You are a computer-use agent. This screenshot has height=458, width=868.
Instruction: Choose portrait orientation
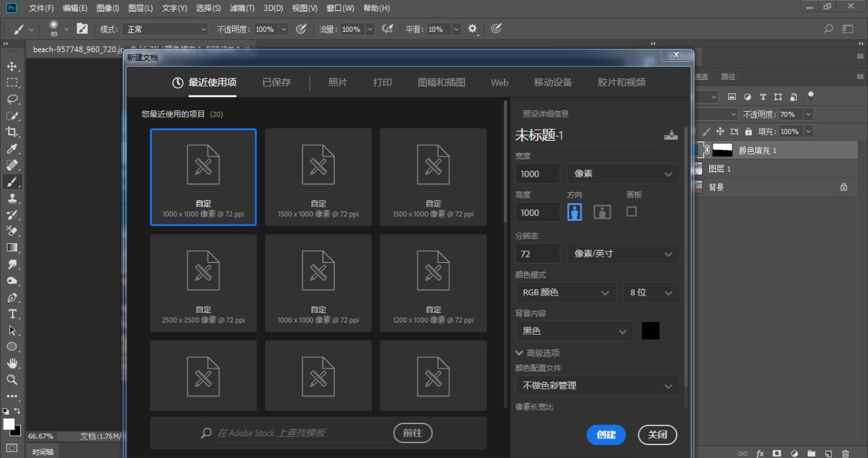[575, 212]
